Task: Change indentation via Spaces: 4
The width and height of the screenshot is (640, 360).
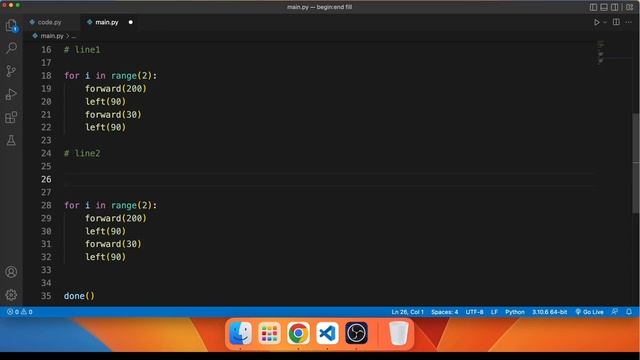Action: 444,312
